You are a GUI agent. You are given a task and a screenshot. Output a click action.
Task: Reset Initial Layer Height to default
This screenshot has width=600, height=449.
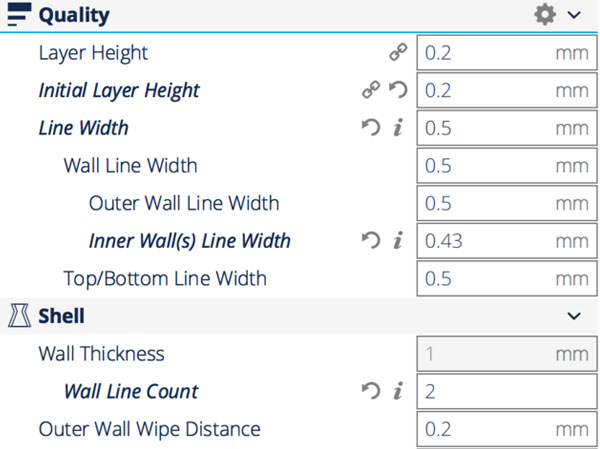(x=397, y=91)
